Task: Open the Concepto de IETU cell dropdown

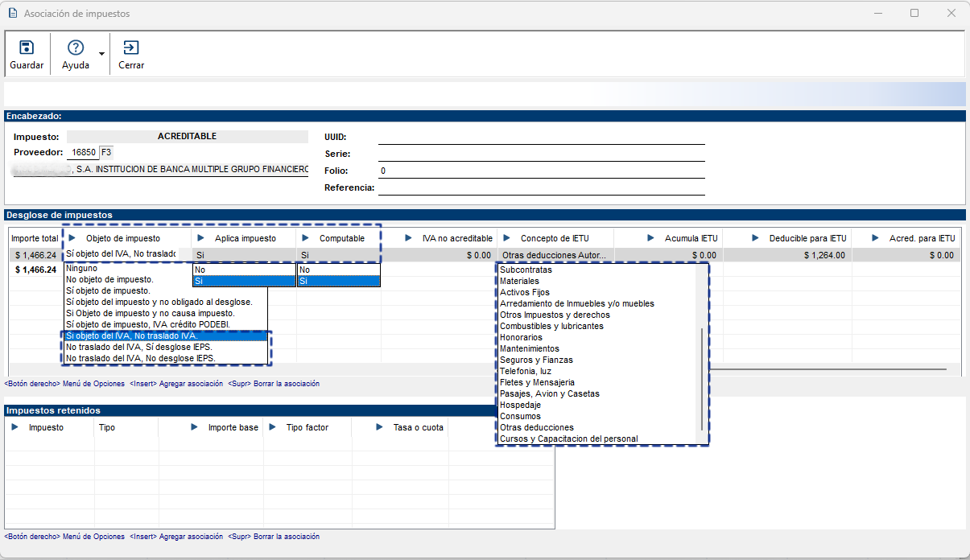Action: point(554,254)
